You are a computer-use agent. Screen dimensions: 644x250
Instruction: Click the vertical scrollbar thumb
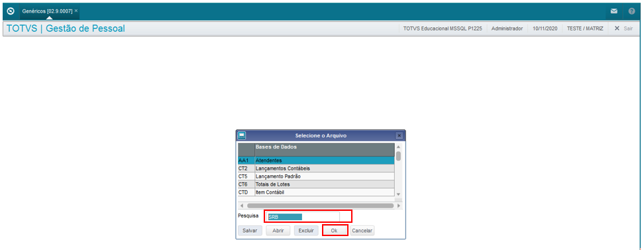[398, 156]
